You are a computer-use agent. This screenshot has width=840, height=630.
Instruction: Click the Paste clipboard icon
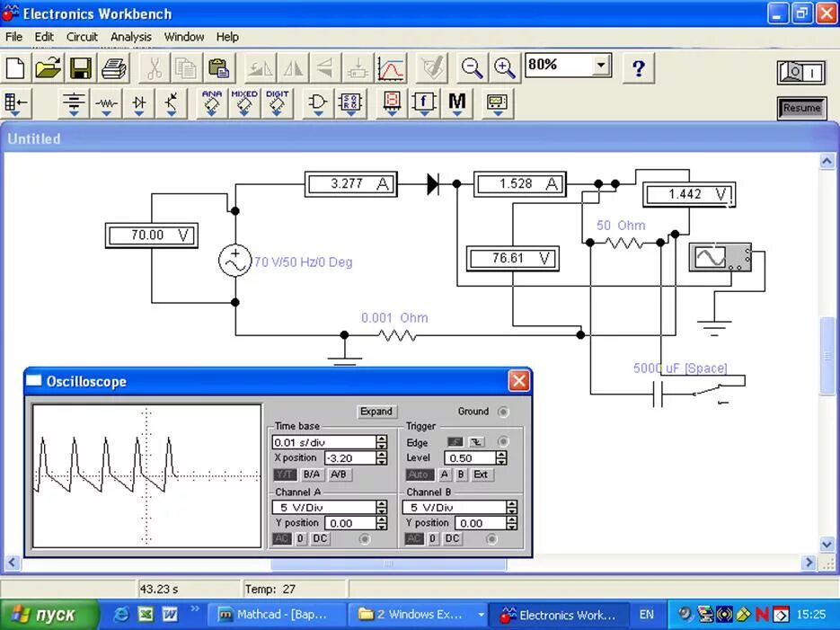pos(218,67)
